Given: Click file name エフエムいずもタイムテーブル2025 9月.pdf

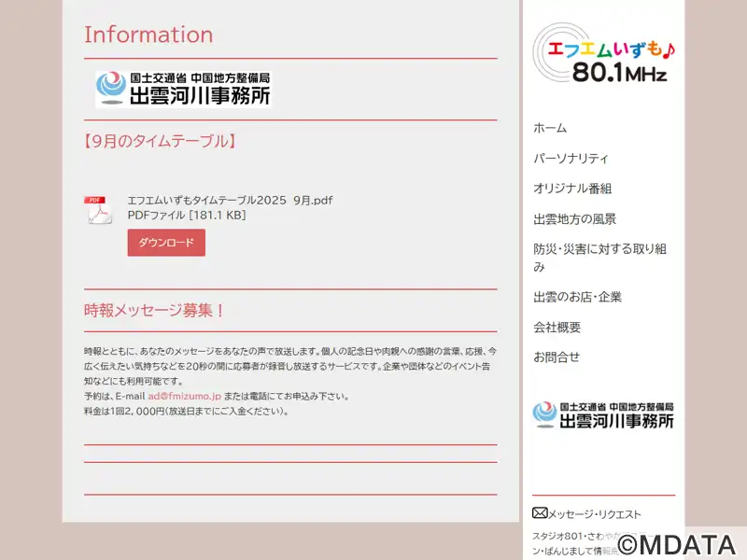Looking at the screenshot, I should pos(230,200).
